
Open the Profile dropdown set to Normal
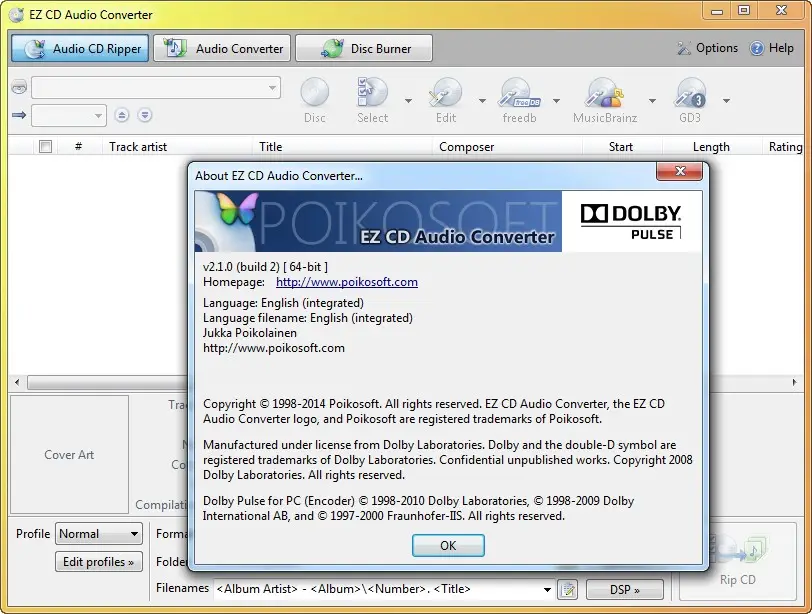pyautogui.click(x=98, y=534)
